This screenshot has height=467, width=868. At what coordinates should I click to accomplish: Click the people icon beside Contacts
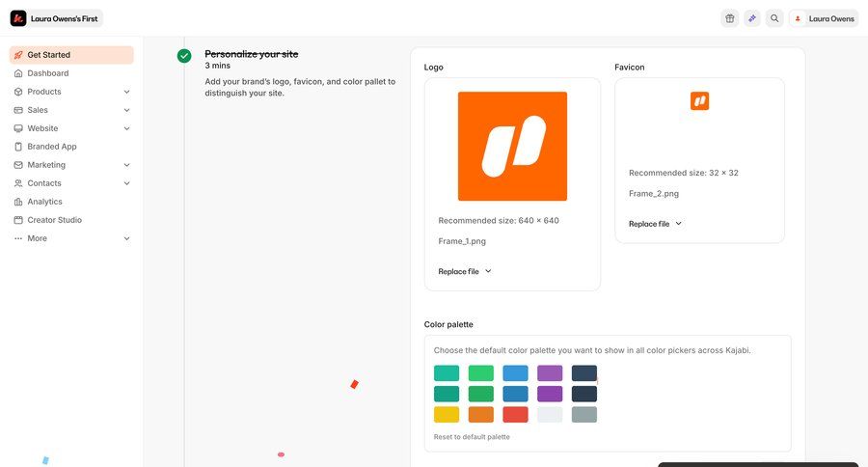click(18, 182)
